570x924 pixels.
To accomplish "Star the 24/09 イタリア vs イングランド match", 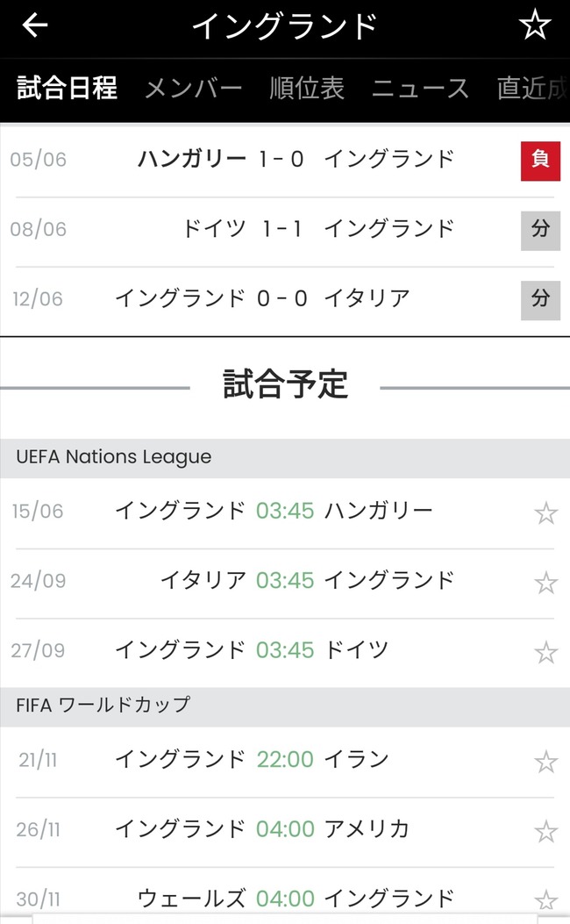I will tap(545, 583).
